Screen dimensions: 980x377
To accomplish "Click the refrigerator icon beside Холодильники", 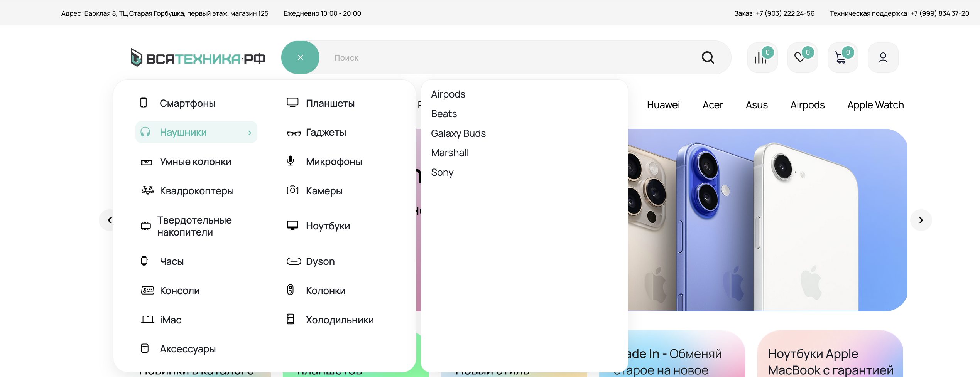I will click(291, 319).
